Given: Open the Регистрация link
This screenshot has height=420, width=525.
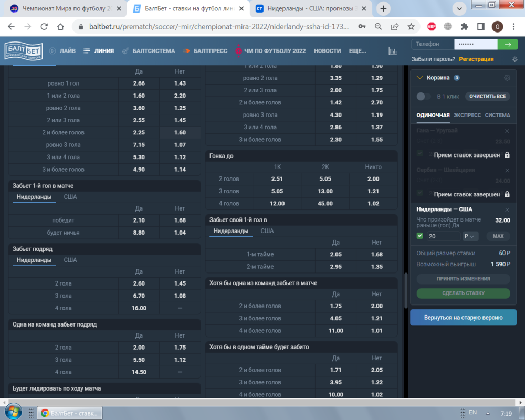Looking at the screenshot, I should (476, 59).
